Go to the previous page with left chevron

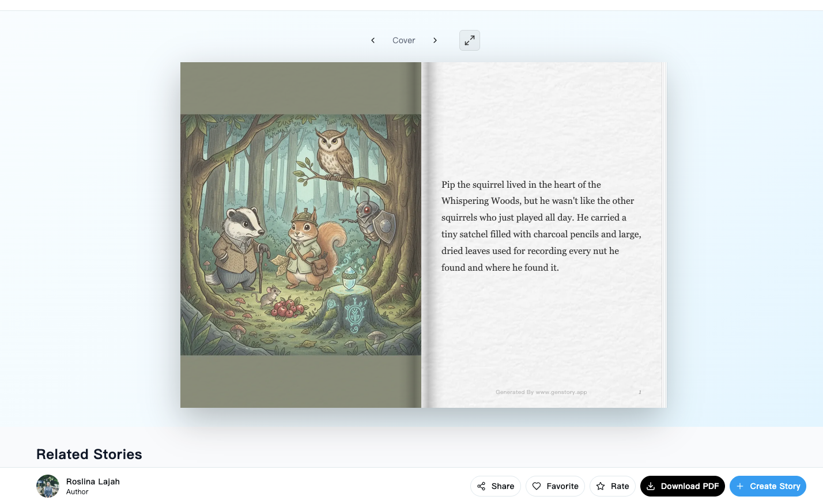(x=373, y=40)
